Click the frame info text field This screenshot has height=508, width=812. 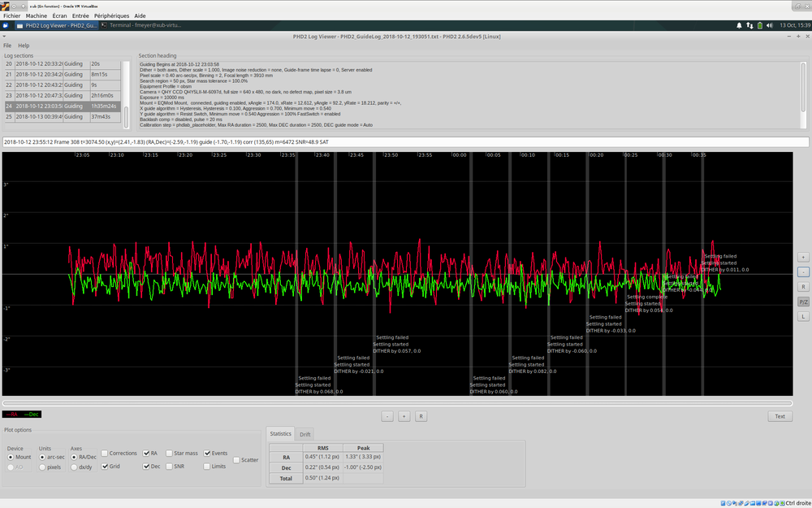pos(405,142)
